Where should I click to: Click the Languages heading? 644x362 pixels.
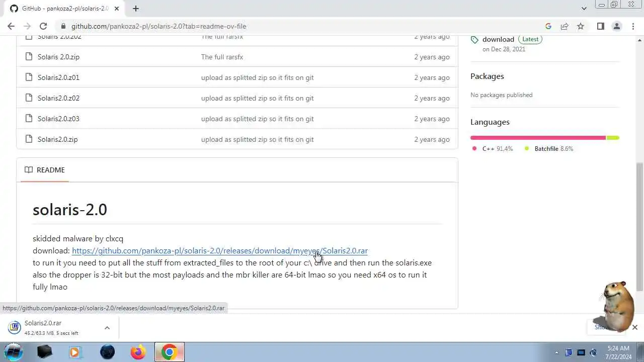(x=490, y=122)
